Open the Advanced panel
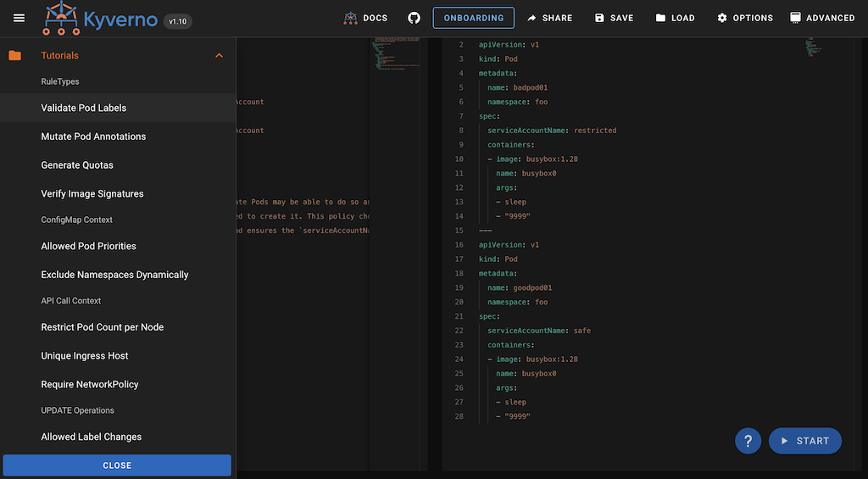This screenshot has width=868, height=479. 821,18
